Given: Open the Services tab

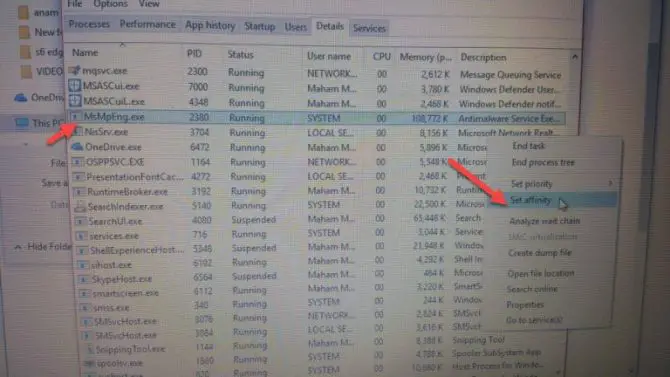Looking at the screenshot, I should pos(369,28).
